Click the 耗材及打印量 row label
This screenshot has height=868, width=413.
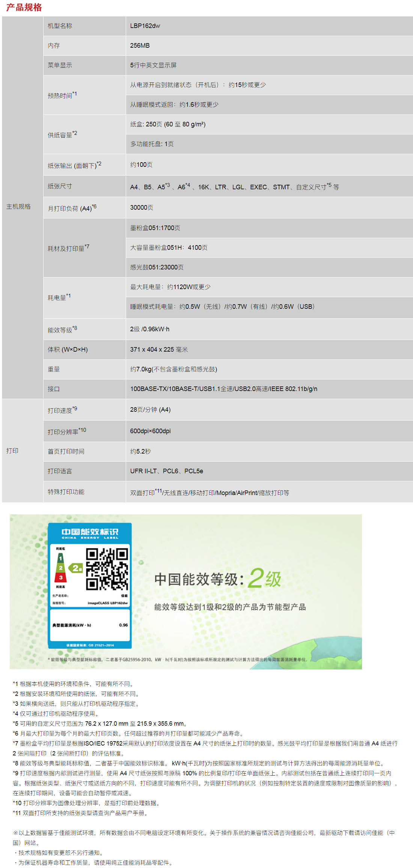click(68, 247)
